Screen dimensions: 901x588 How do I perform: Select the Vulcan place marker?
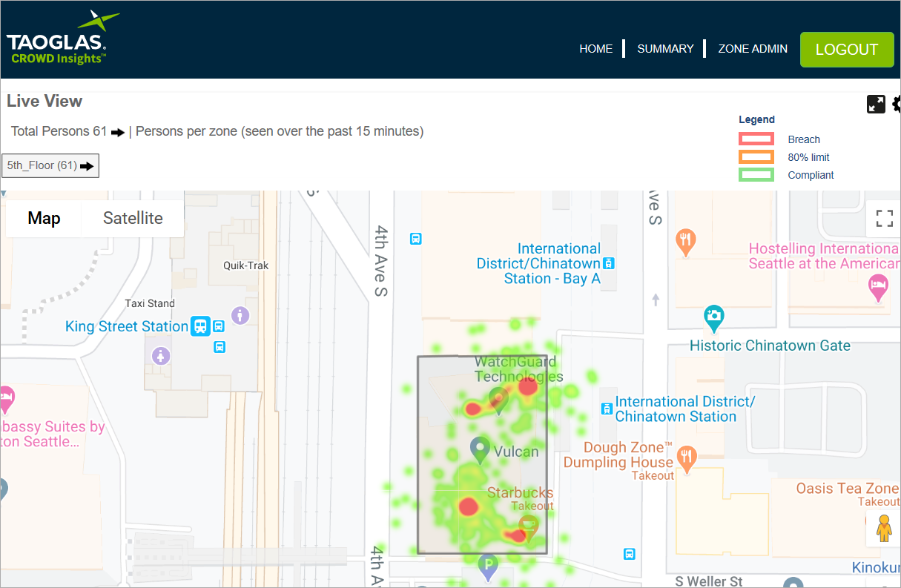coord(481,449)
